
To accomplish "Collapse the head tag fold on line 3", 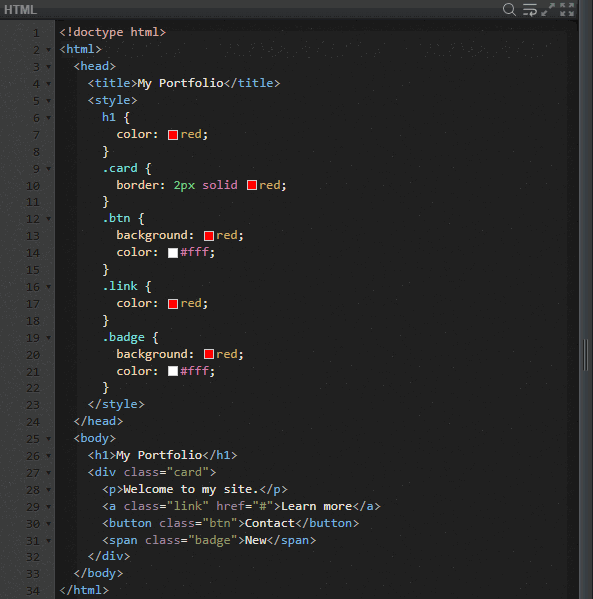I will [x=49, y=67].
